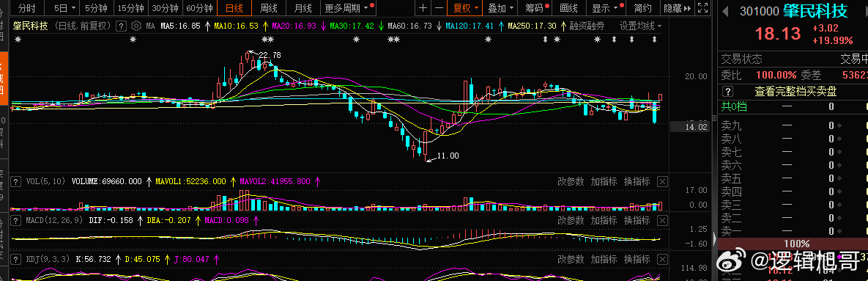
Task: Open the KDJ indicator help icon
Action: (15, 260)
